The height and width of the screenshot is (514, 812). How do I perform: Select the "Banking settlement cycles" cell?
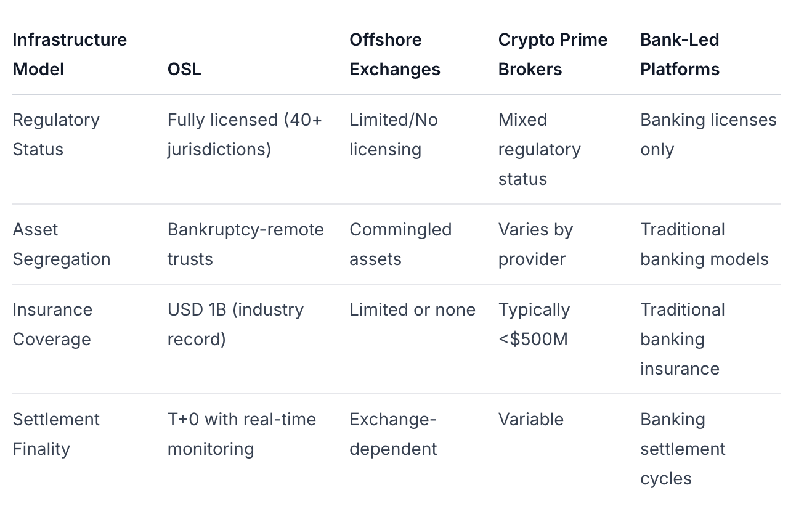[x=683, y=449]
